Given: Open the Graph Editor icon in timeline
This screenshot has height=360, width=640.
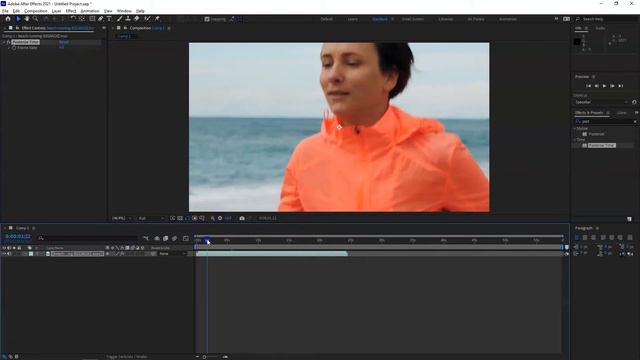Looking at the screenshot, I should [x=186, y=238].
